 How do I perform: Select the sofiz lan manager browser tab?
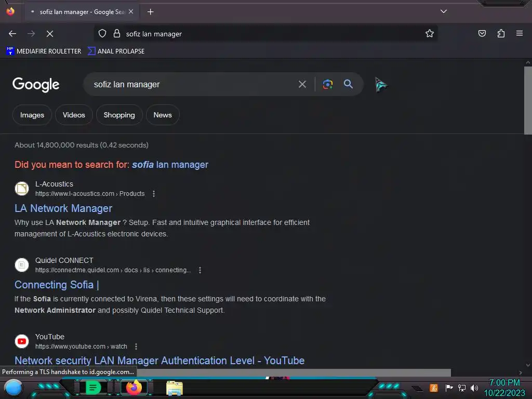click(82, 12)
